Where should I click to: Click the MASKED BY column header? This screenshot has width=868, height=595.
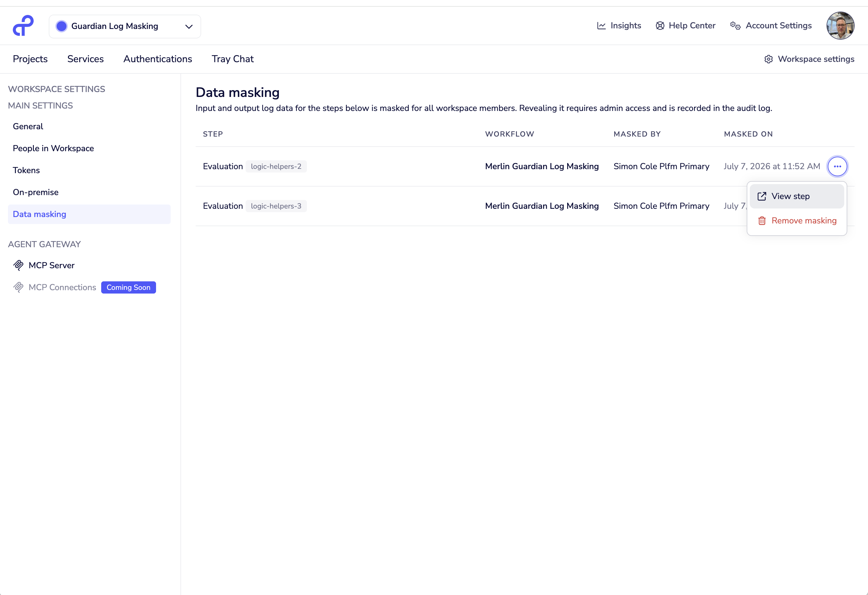tap(637, 134)
